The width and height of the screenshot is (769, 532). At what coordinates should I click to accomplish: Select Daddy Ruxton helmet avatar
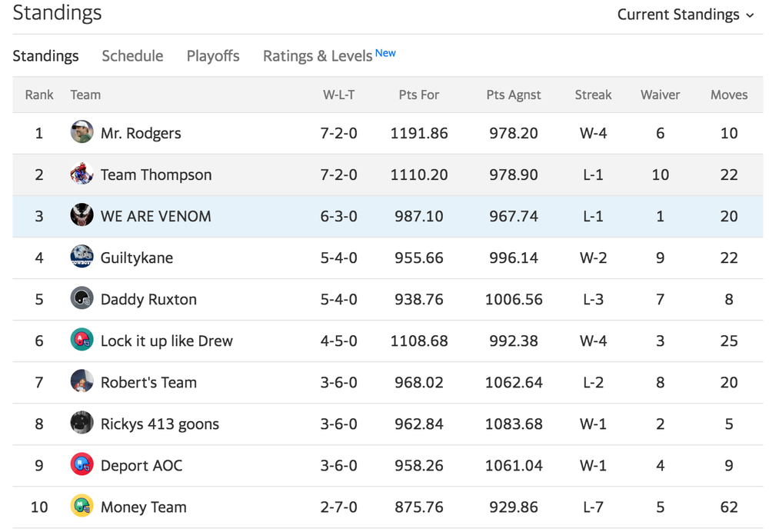pos(82,298)
